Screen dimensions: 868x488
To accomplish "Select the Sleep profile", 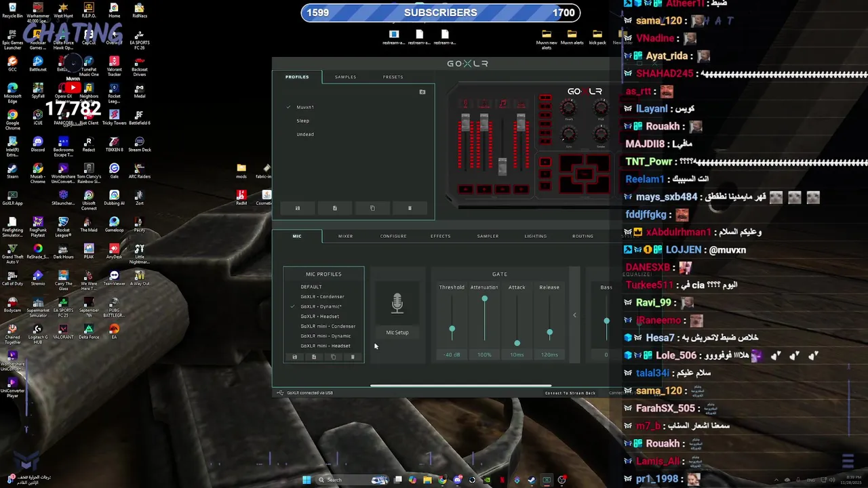I will point(302,121).
